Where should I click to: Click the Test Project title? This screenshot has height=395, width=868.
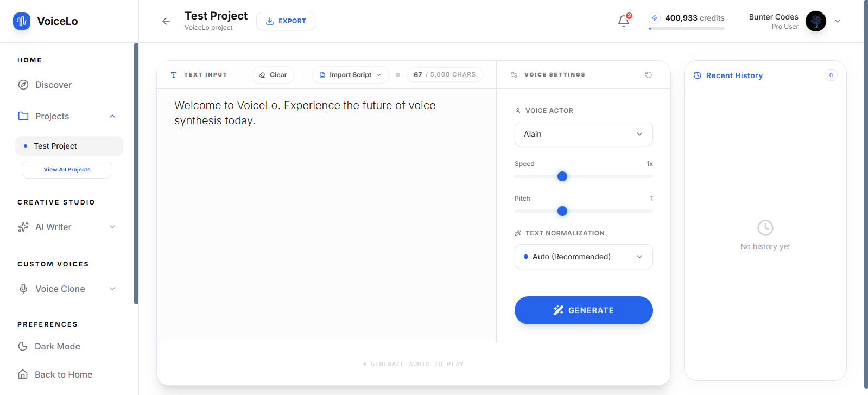216,16
